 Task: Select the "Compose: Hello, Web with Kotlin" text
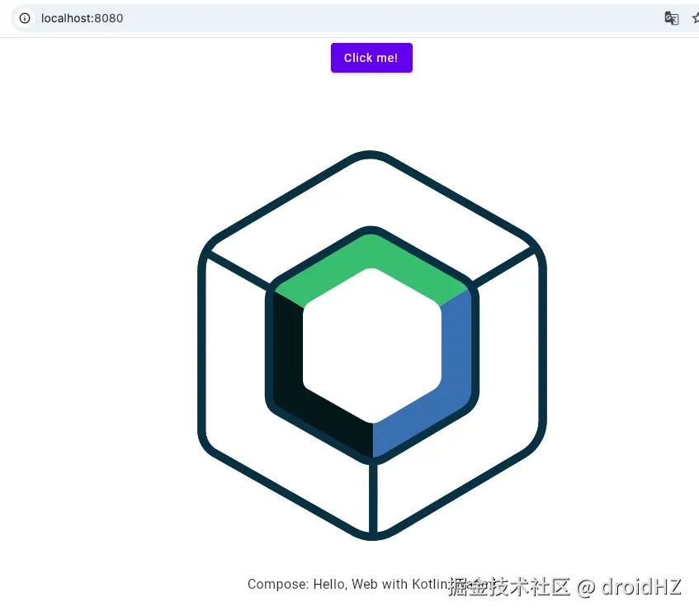(348, 584)
